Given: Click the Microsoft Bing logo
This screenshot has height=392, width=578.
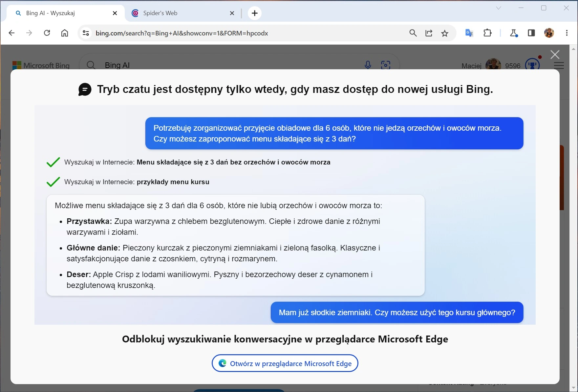Looking at the screenshot, I should (x=41, y=65).
